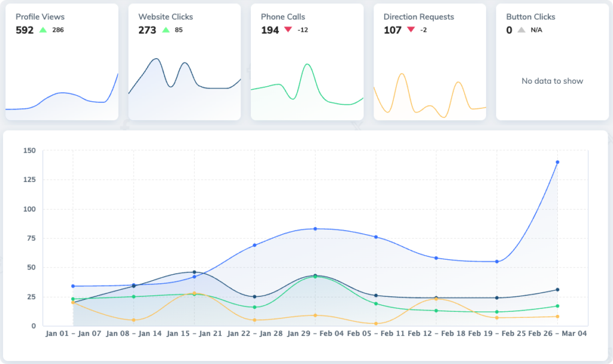The height and width of the screenshot is (364, 613).
Task: Click the blue point above Jan 29 – Feb 04
Action: pyautogui.click(x=315, y=228)
